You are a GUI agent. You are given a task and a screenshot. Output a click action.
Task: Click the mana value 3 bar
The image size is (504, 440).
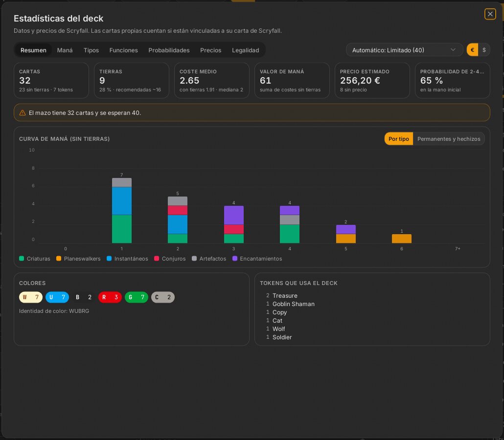click(x=234, y=224)
